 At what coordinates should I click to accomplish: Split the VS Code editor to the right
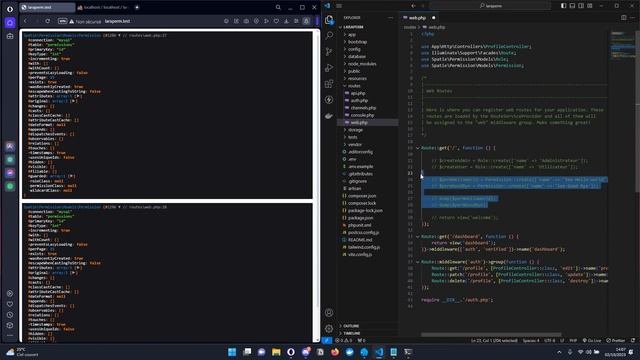pyautogui.click(x=624, y=18)
